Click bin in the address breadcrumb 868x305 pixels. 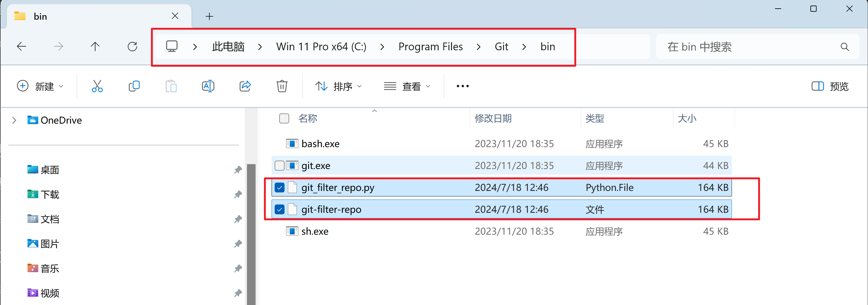pyautogui.click(x=547, y=47)
